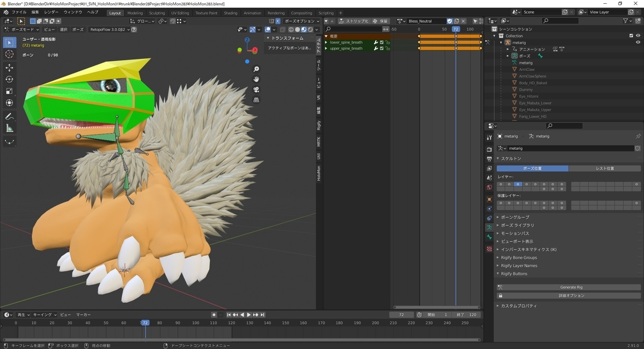Screen dimensions: 644x349
Task: Toggle the Collection exclude checkbox in the outliner
Action: tap(631, 36)
